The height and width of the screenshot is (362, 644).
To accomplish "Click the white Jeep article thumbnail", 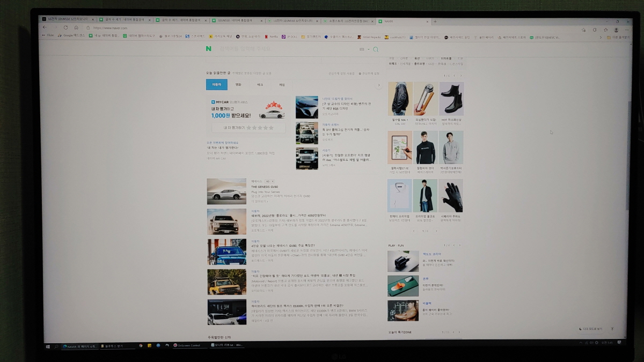I will 307,159.
